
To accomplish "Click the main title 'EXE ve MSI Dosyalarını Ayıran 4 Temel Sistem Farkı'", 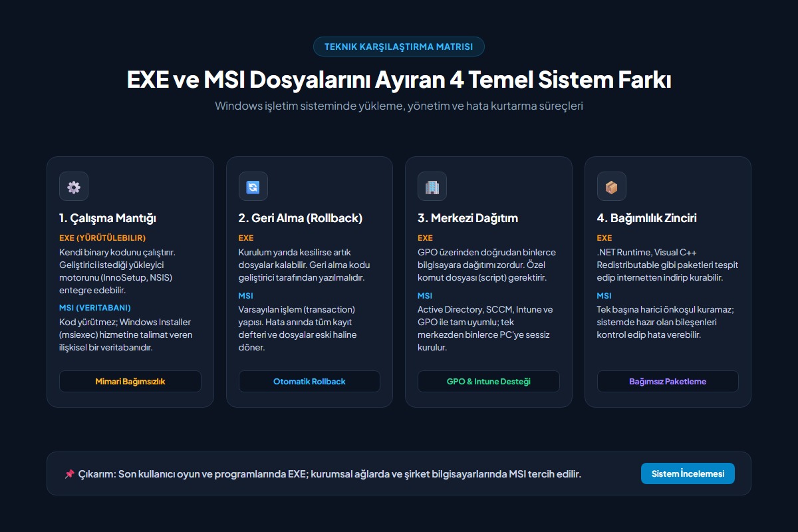I will tap(399, 80).
